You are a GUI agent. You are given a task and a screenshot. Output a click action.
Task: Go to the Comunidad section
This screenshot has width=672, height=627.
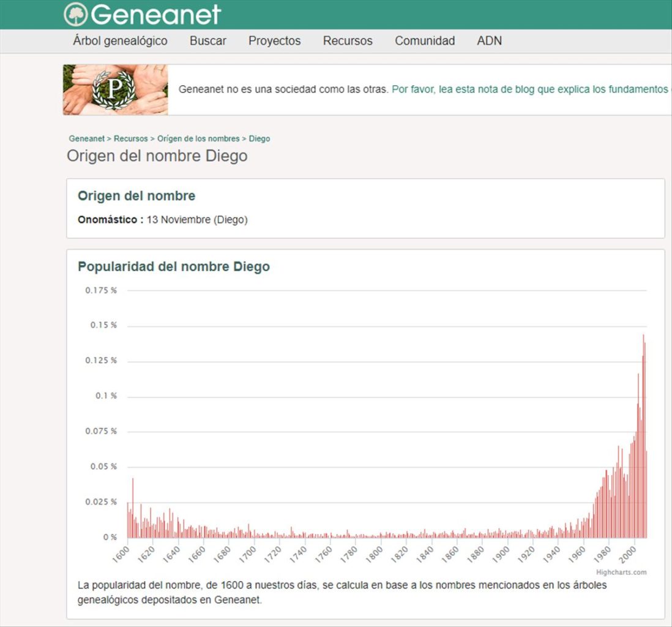pos(425,41)
